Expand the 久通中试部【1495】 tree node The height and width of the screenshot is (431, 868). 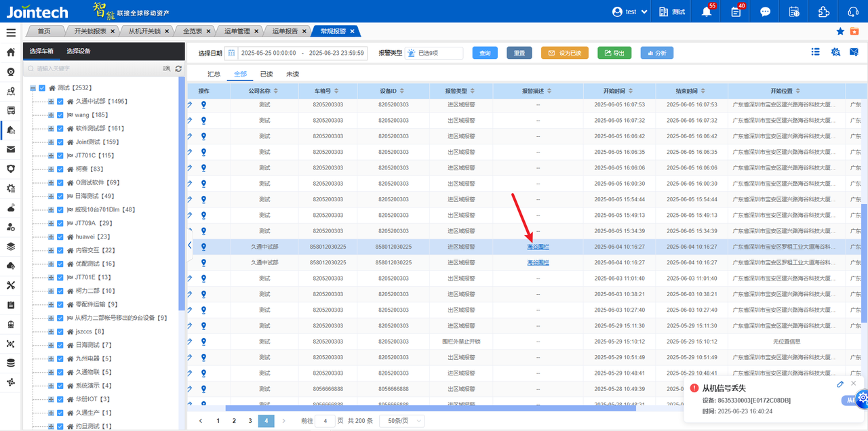(x=51, y=102)
